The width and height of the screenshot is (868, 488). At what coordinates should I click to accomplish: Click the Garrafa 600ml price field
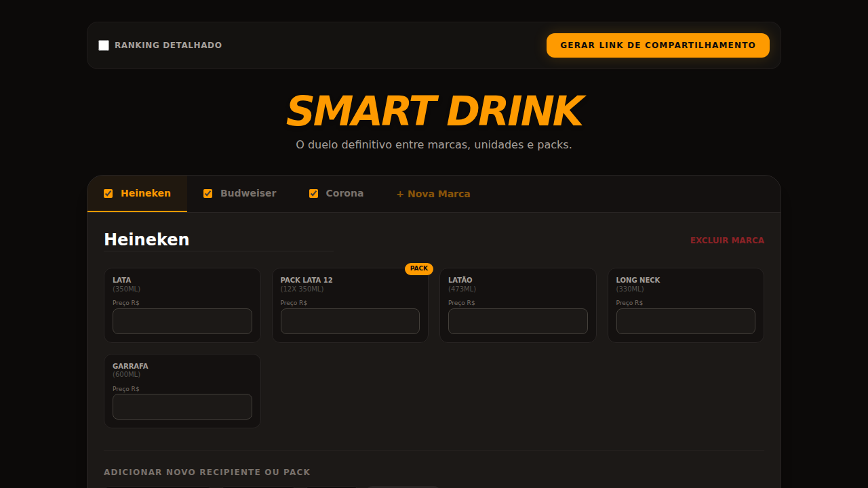pyautogui.click(x=182, y=407)
